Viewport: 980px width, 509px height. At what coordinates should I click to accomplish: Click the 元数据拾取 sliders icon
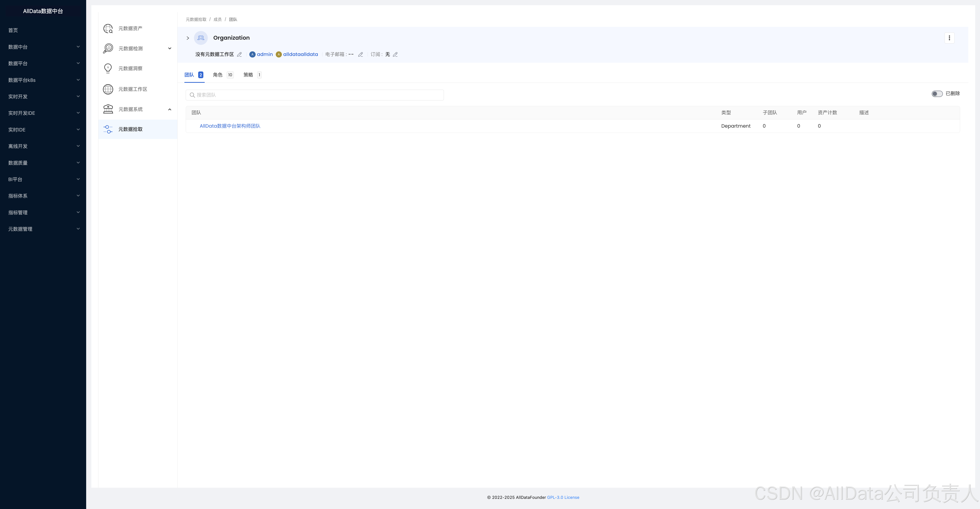(108, 129)
